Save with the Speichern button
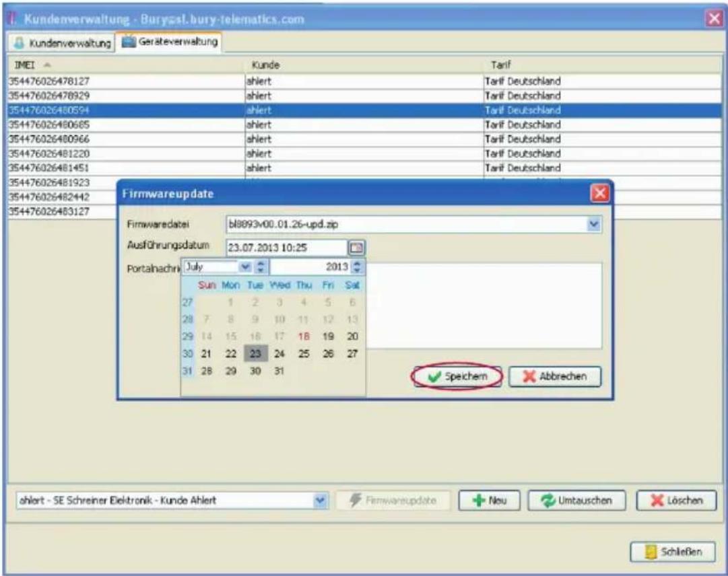 tap(457, 376)
